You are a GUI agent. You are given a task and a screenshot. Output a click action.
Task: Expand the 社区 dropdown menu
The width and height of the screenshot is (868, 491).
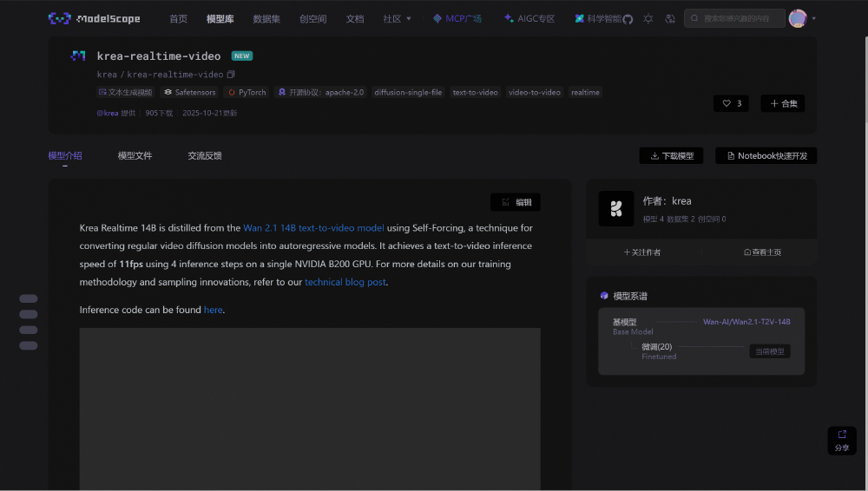(x=398, y=18)
